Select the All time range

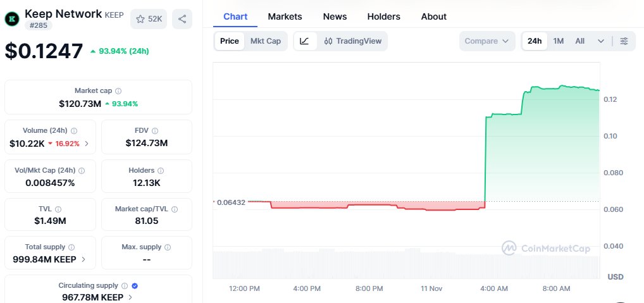click(579, 41)
